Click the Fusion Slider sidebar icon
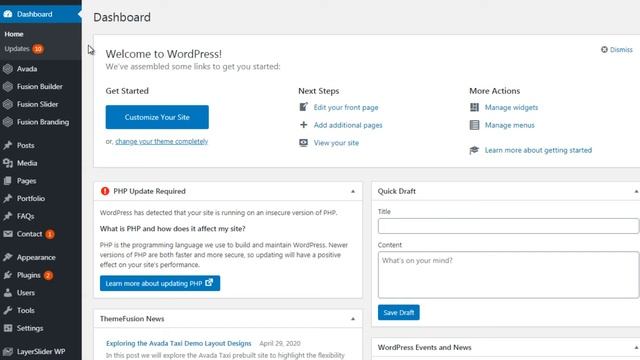 [8, 104]
